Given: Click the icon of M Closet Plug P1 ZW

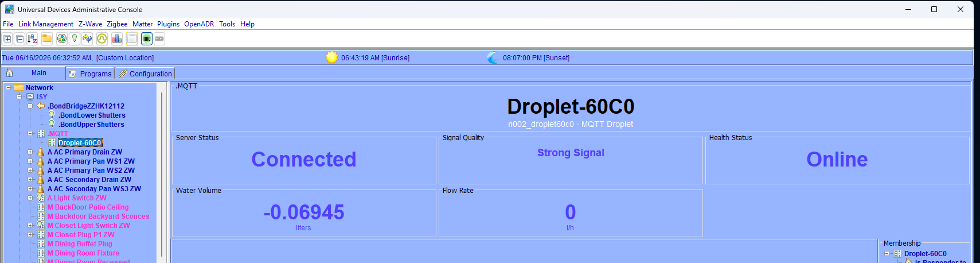Looking at the screenshot, I should click(x=41, y=235).
